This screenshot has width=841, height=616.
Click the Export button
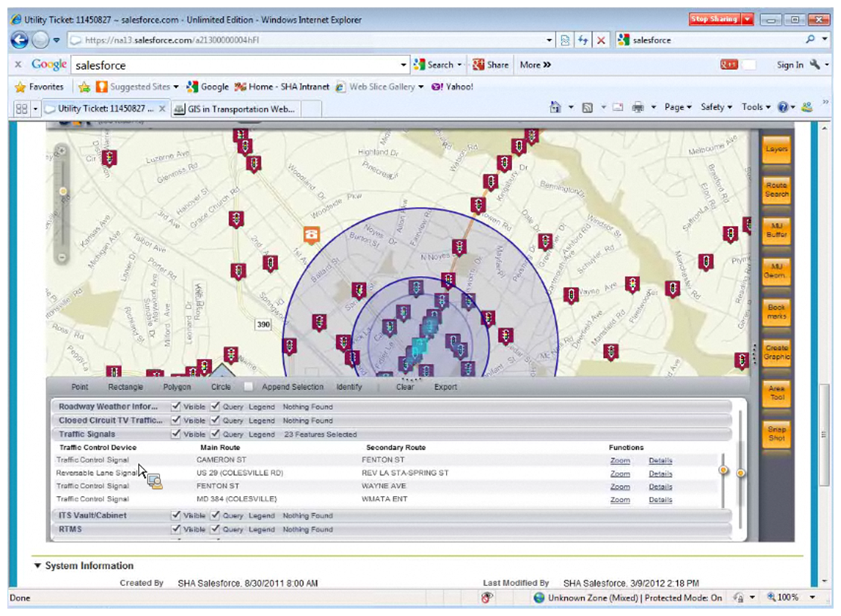445,387
